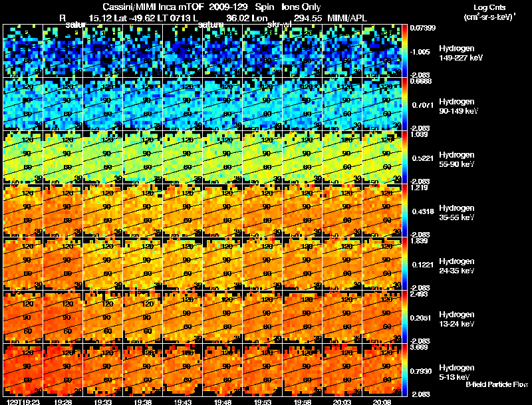Click the Hydrogen 55-90 keV row label
Viewport: 532px width, 405px height.
click(457, 160)
